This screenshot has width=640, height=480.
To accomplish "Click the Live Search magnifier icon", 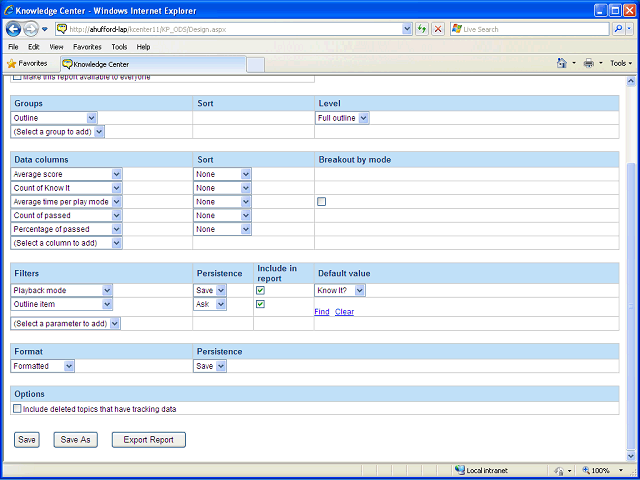I will point(619,29).
